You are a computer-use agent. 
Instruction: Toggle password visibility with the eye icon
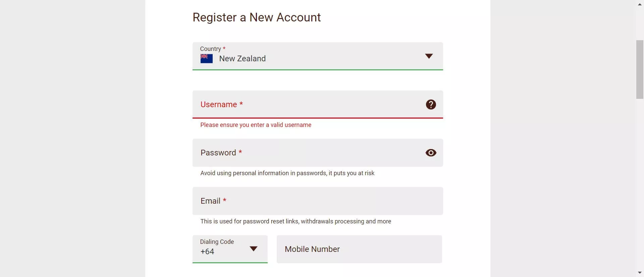click(431, 153)
